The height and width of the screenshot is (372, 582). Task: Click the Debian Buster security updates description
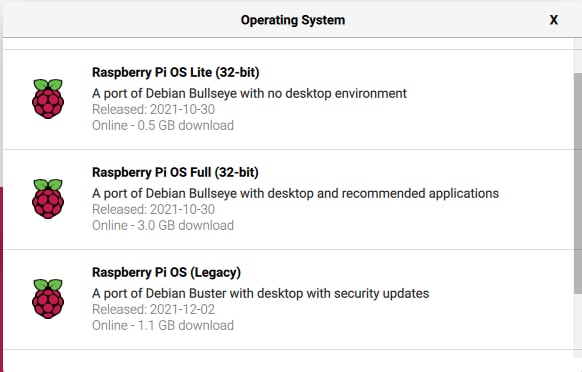click(x=261, y=293)
